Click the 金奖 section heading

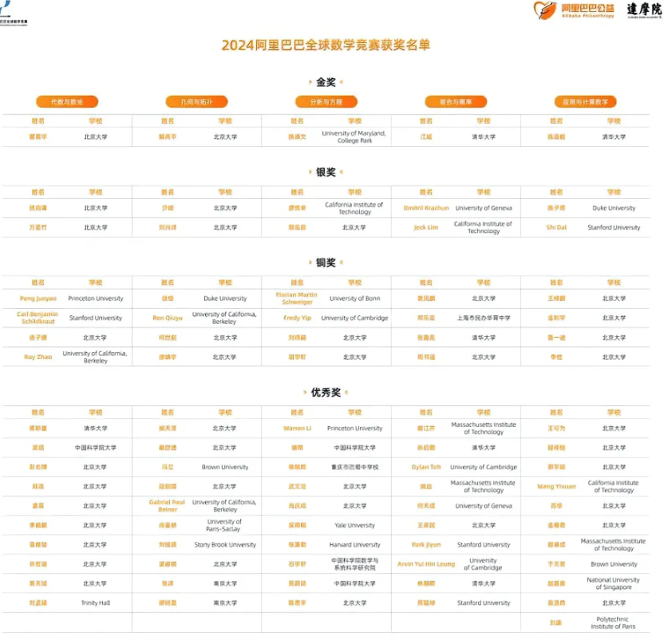326,82
